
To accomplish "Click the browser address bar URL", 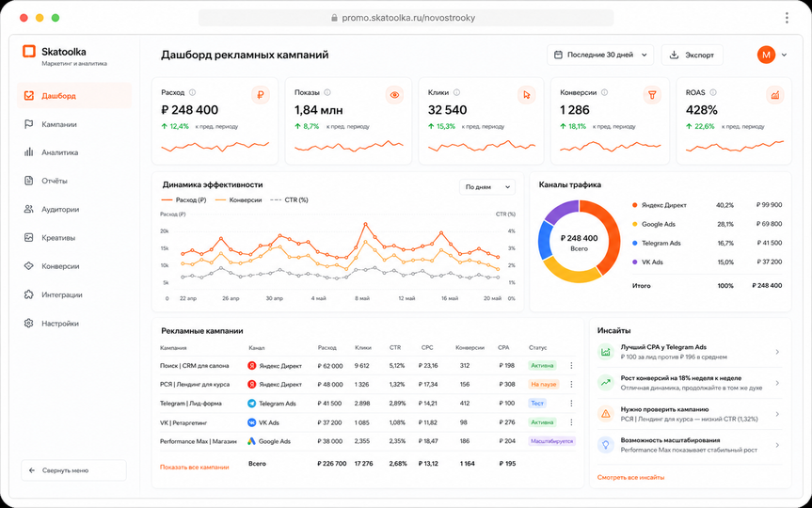I will [x=406, y=18].
